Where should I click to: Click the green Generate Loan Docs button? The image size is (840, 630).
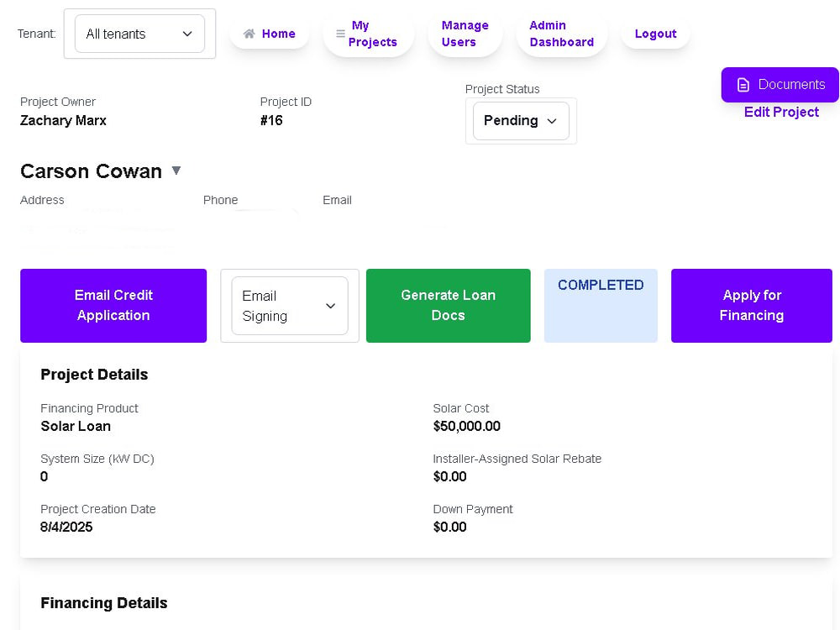click(x=449, y=306)
